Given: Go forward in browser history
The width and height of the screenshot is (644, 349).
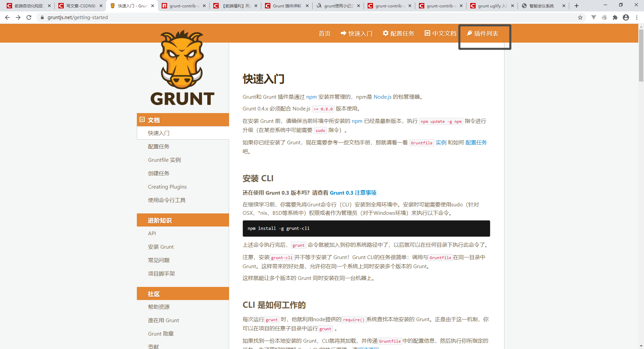Looking at the screenshot, I should point(18,17).
